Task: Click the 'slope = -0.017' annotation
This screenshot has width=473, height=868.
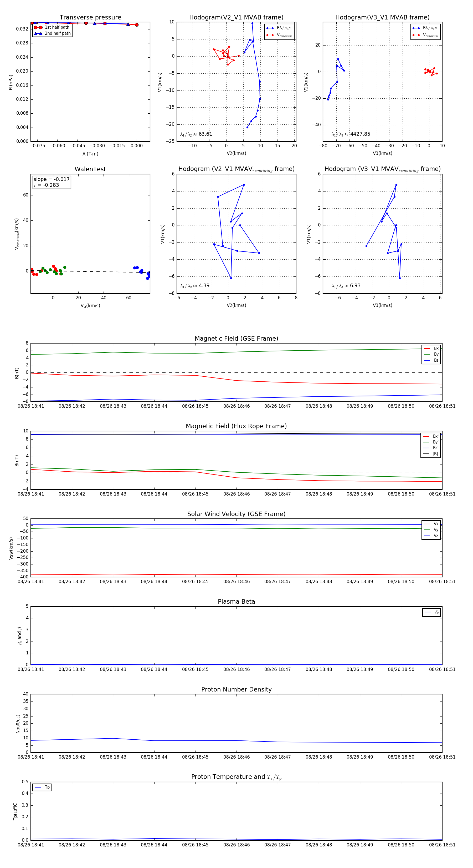Action: pyautogui.click(x=52, y=179)
